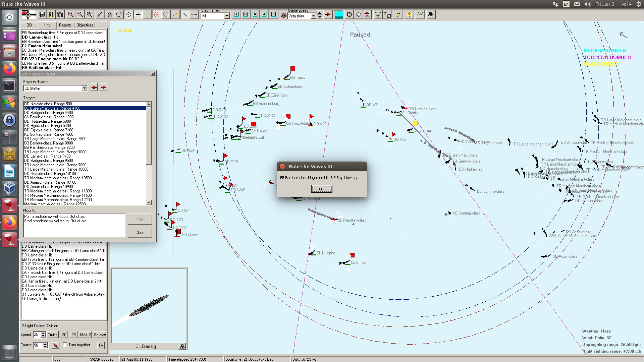The image size is (644, 362).
Task: Open the Reports tab
Action: pos(65,25)
